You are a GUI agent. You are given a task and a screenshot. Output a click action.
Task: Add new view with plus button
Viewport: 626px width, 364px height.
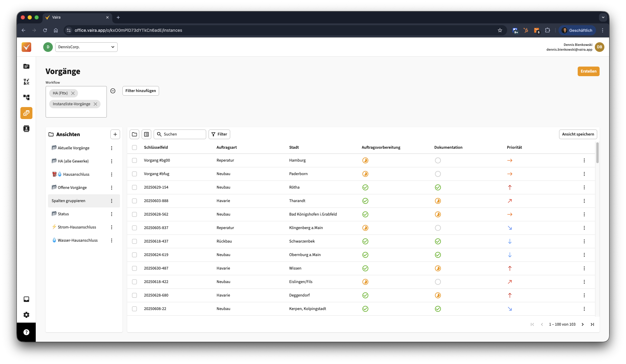115,134
